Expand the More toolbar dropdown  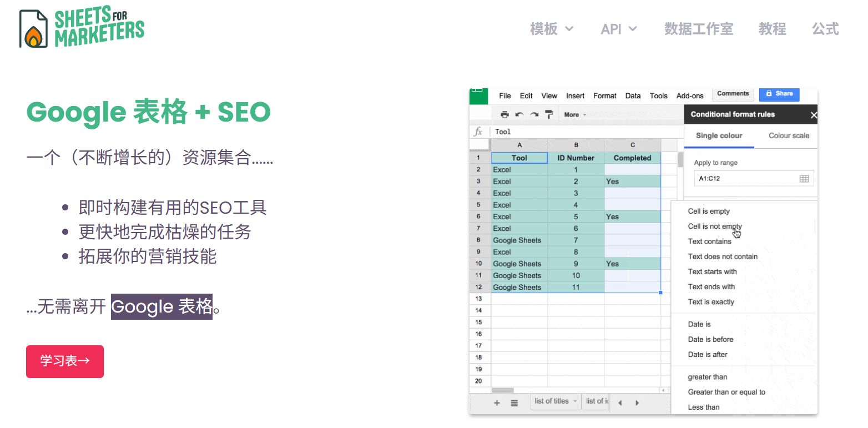[574, 114]
